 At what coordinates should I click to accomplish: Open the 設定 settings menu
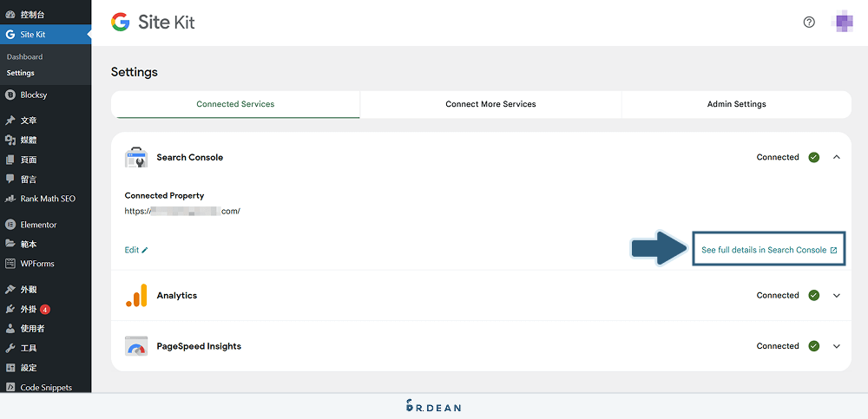click(x=45, y=368)
